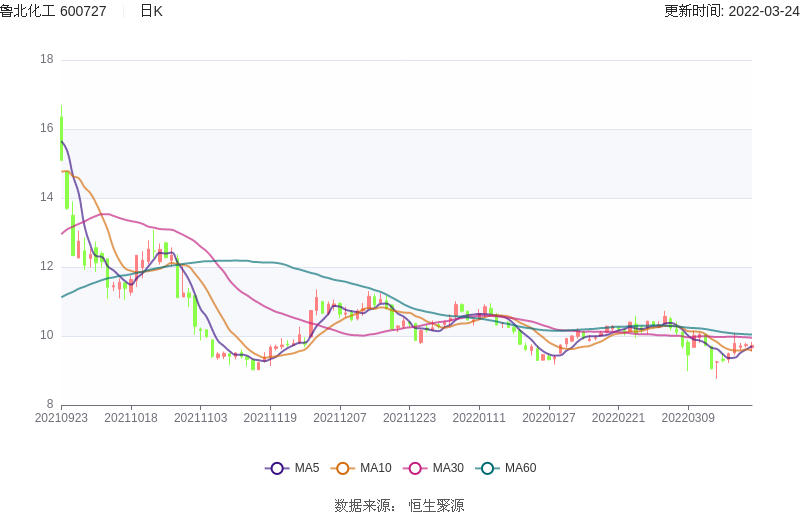Hide MA30 line via its legend text
The height and width of the screenshot is (517, 800).
[448, 468]
